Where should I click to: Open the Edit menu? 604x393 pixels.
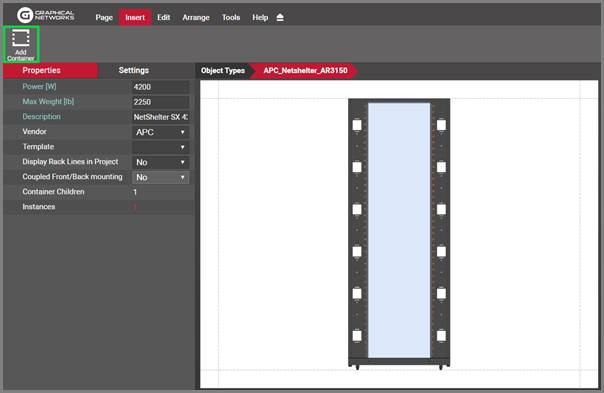click(x=163, y=17)
